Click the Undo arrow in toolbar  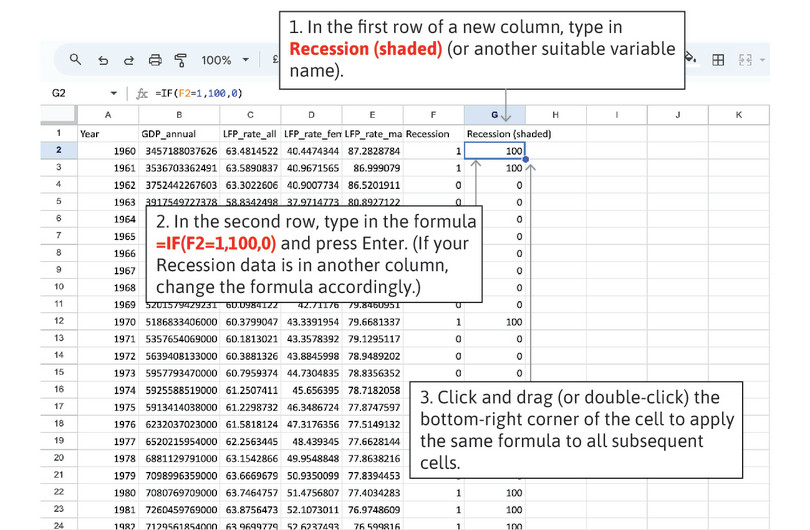[x=102, y=60]
